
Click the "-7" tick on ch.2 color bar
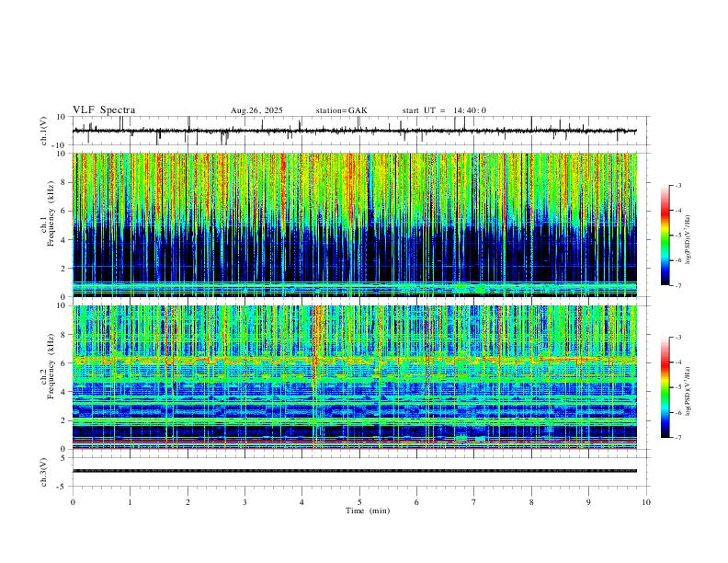[677, 438]
